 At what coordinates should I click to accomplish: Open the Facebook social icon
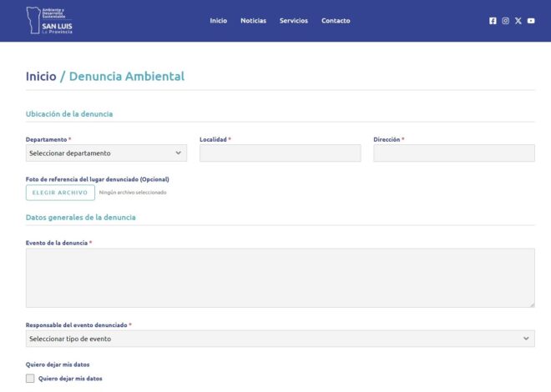[493, 21]
